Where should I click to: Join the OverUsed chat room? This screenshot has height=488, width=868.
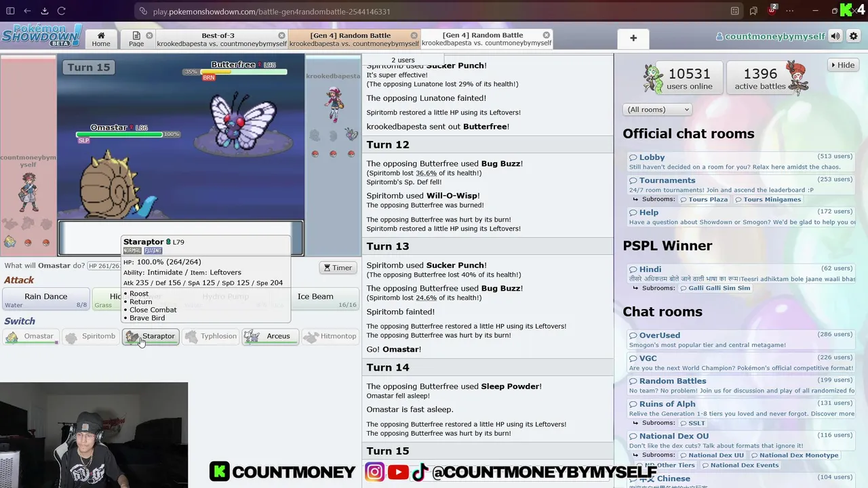point(741,340)
